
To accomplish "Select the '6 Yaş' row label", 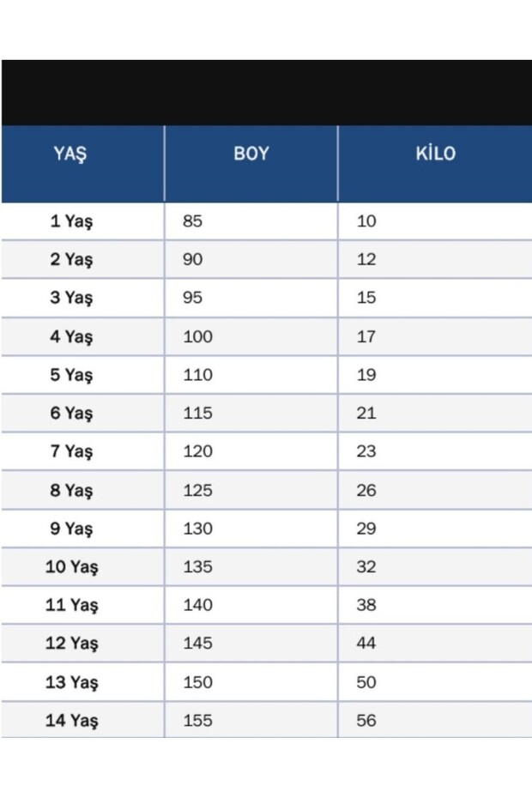I will 71,414.
